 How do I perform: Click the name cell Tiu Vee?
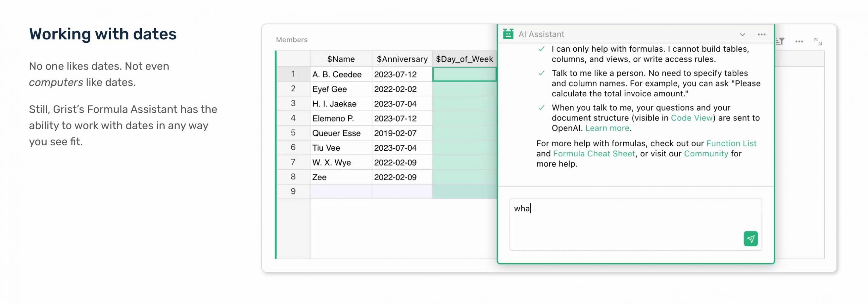340,148
